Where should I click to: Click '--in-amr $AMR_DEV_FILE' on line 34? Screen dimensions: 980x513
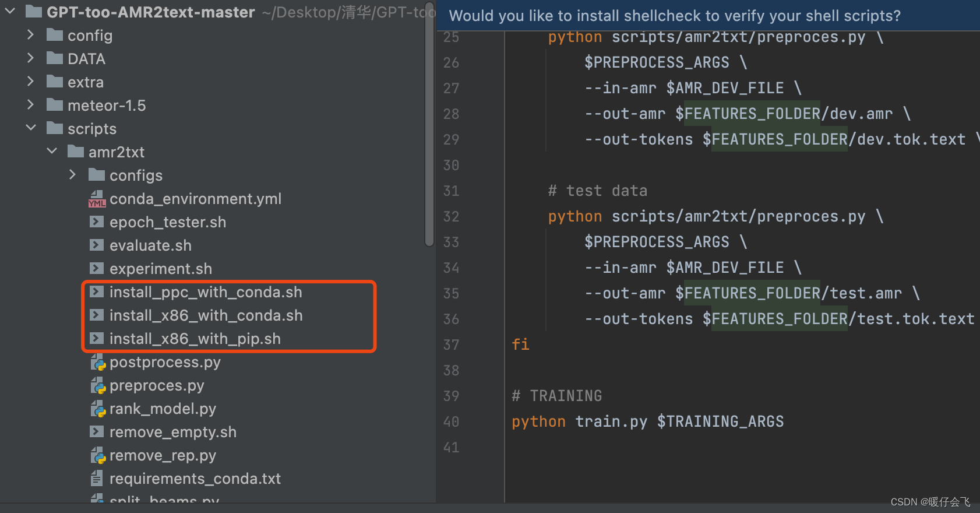(x=685, y=268)
